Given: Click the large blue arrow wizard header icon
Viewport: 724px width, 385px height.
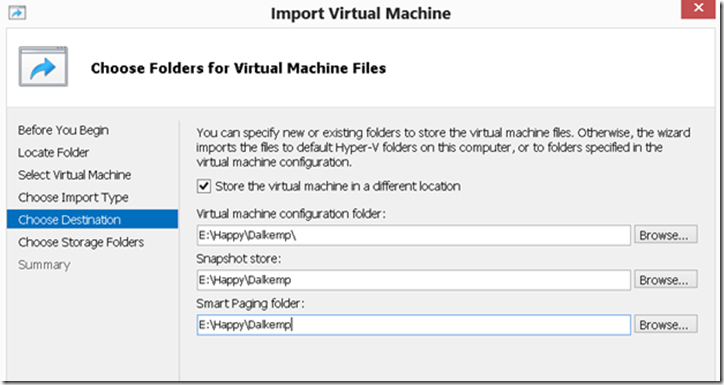Looking at the screenshot, I should [43, 66].
